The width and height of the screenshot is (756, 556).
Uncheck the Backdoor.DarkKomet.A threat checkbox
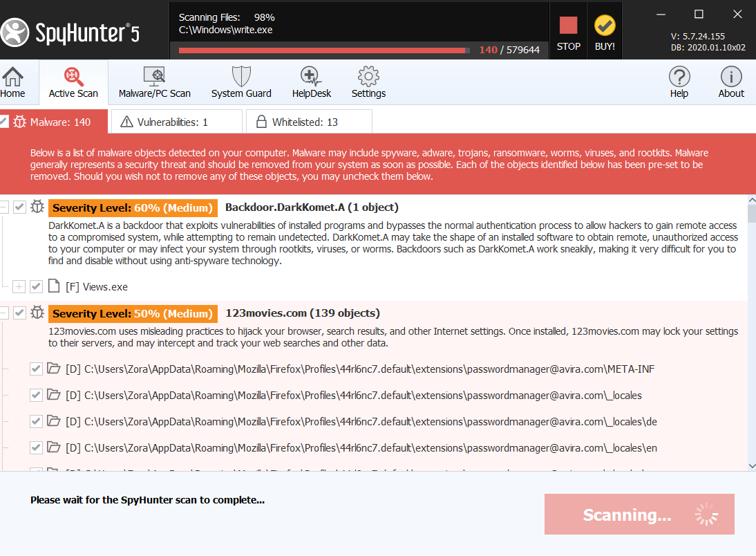(x=19, y=207)
